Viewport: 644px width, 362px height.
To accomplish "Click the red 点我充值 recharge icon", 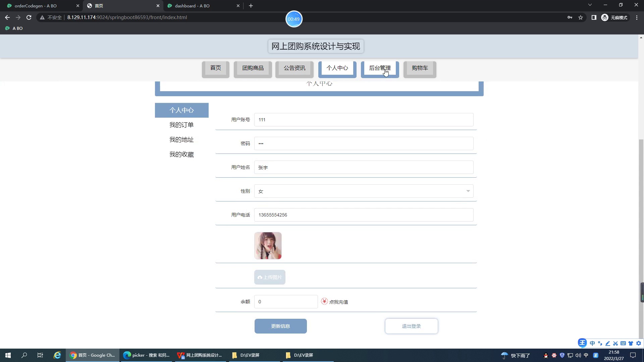I will [x=324, y=301].
